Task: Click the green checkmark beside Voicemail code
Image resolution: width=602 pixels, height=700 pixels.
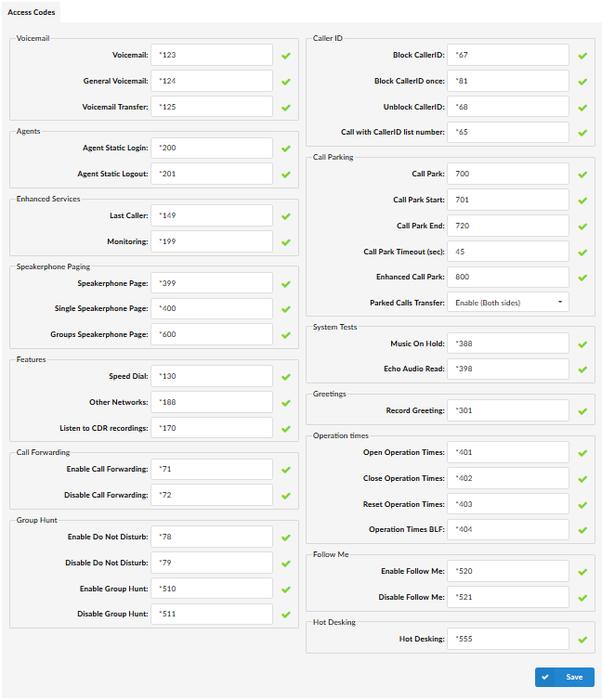Action: coord(286,56)
